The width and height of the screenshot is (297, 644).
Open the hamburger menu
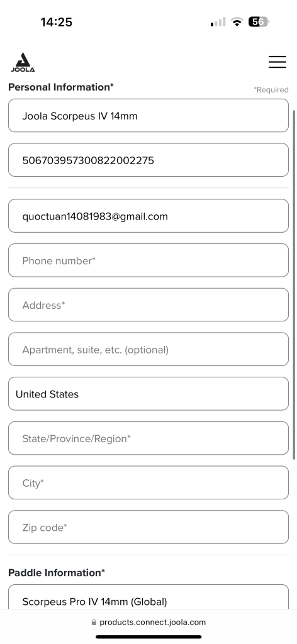point(277,62)
